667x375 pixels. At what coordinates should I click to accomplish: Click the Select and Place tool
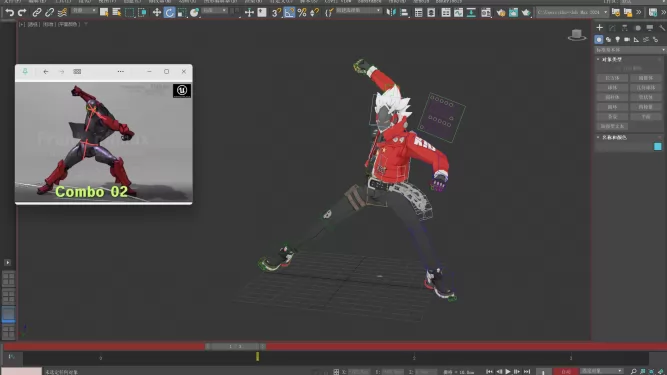[x=194, y=12]
